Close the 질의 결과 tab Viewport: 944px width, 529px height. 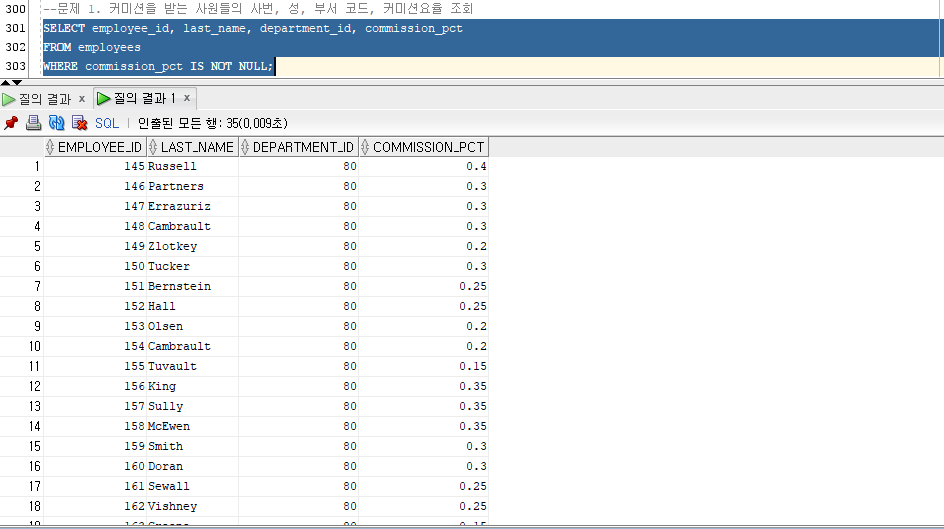click(82, 98)
